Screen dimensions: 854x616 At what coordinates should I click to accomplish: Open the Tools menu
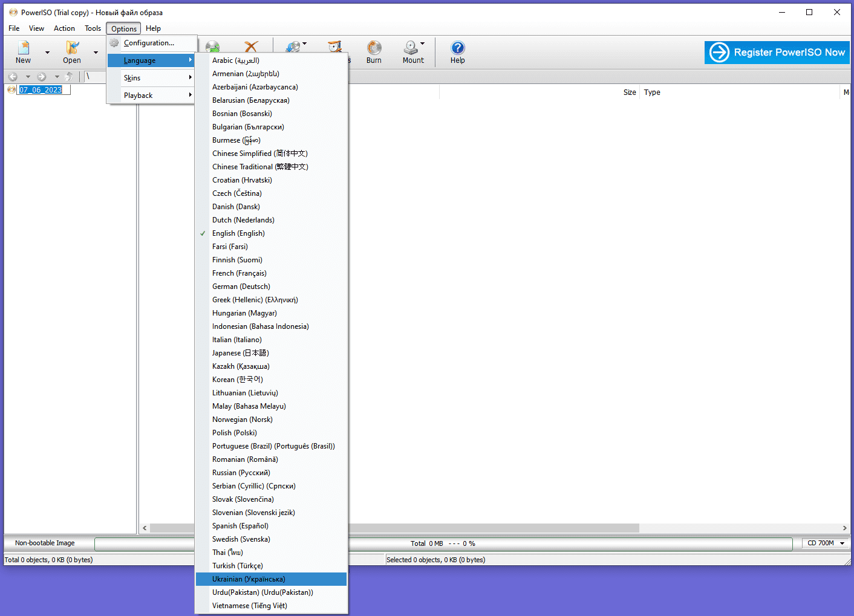tap(93, 28)
